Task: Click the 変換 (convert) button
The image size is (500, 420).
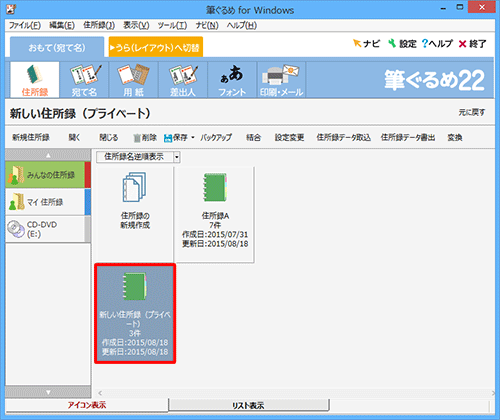Action: pos(455,137)
